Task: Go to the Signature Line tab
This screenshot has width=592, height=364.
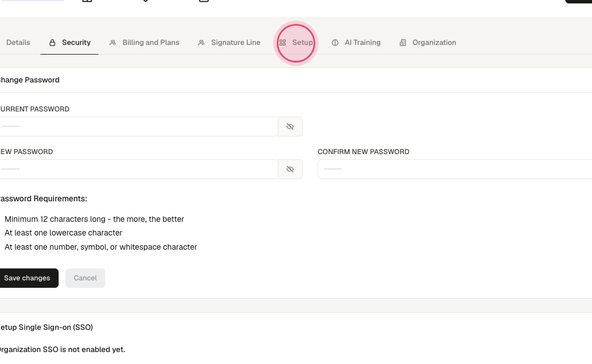Action: [229, 43]
